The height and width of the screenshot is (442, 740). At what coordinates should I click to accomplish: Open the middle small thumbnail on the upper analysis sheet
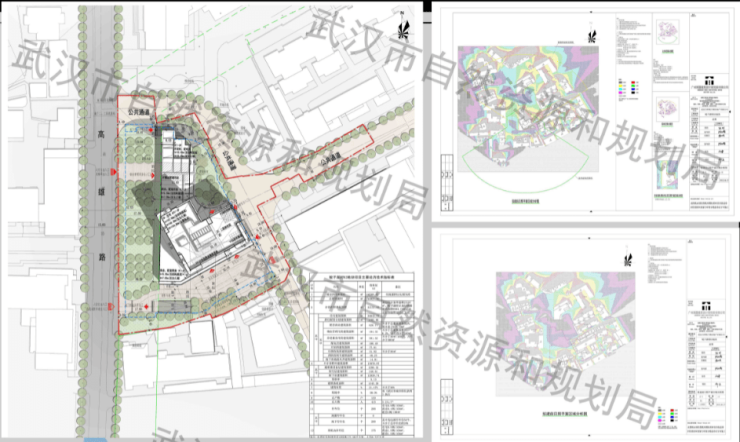click(x=667, y=109)
